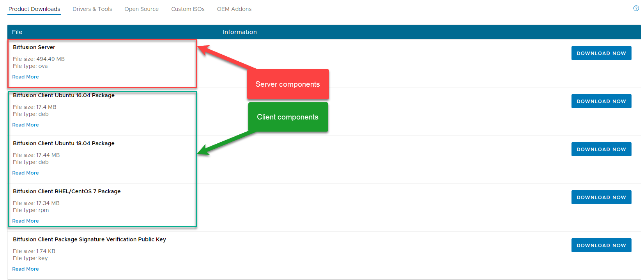This screenshot has height=280, width=644.
Task: Read more about Ubuntu 18.04 package
Action: [25, 173]
